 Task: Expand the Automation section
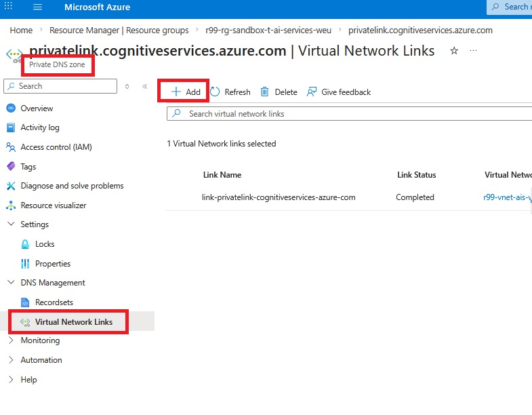coord(11,360)
